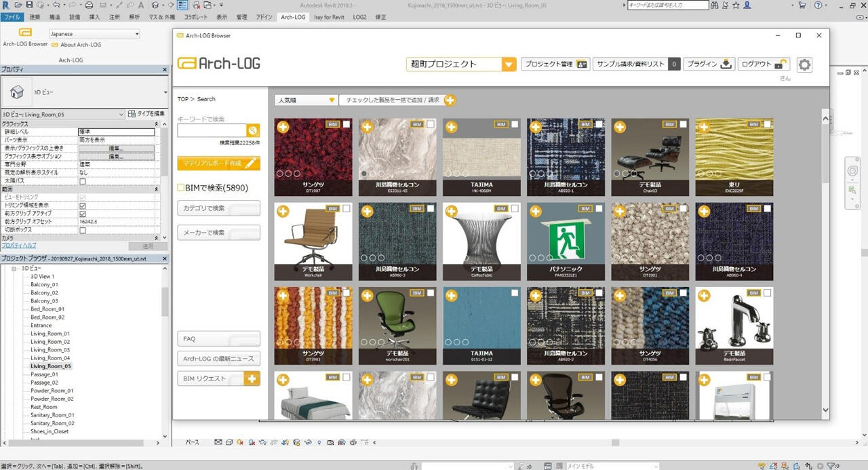The image size is (868, 470).
Task: Click the download icon on the plugin button
Action: [726, 64]
